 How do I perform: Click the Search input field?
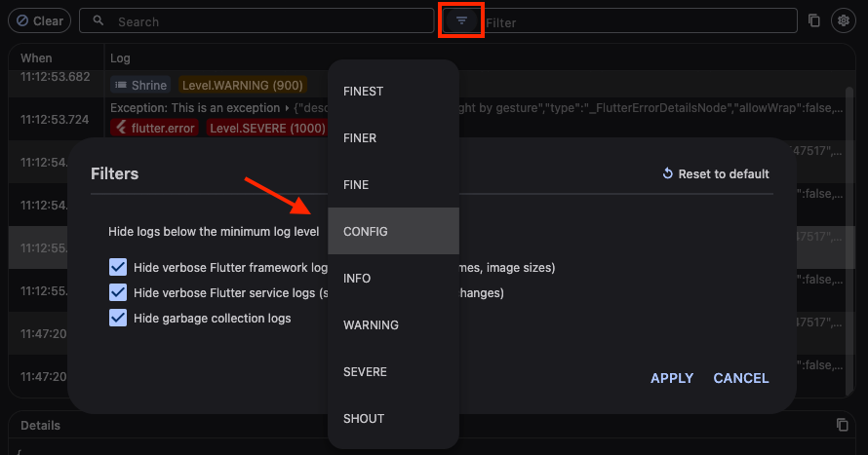pos(263,20)
